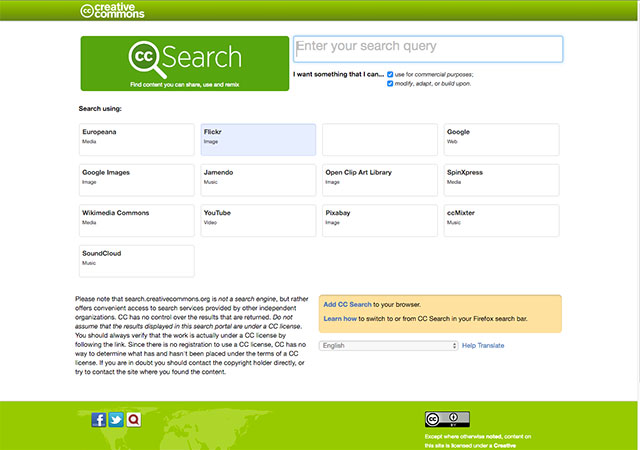Image resolution: width=640 pixels, height=450 pixels.
Task: Open the Creative Commons logo in header
Action: point(112,11)
